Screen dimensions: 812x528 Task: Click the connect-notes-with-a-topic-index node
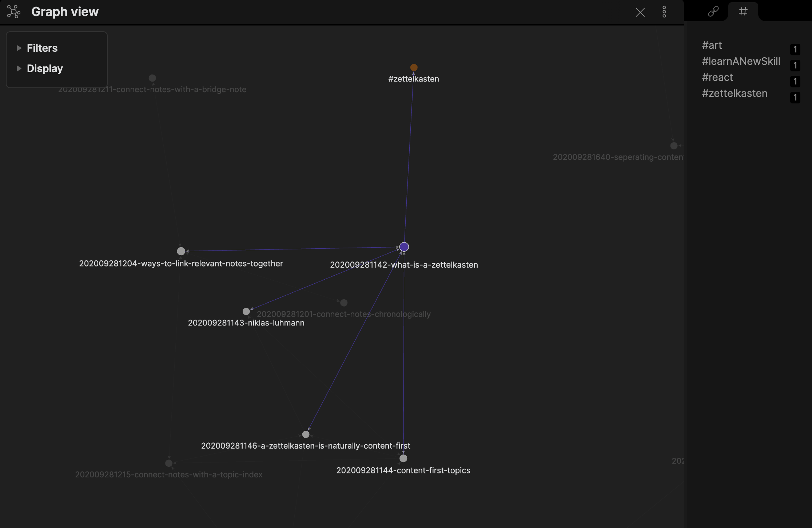(x=169, y=463)
